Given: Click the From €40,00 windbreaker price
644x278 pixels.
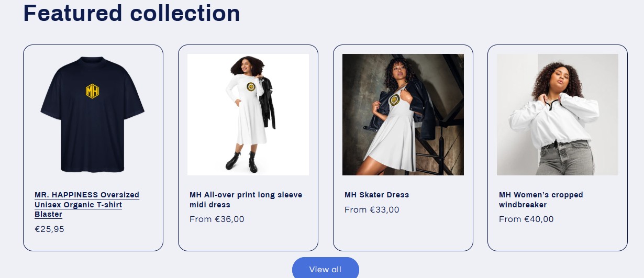Looking at the screenshot, I should pos(526,219).
